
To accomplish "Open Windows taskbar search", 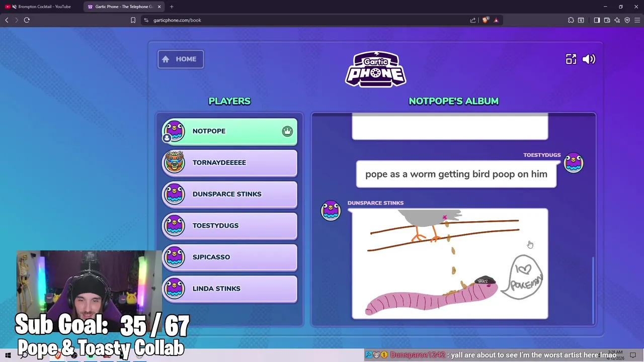I will [24, 355].
